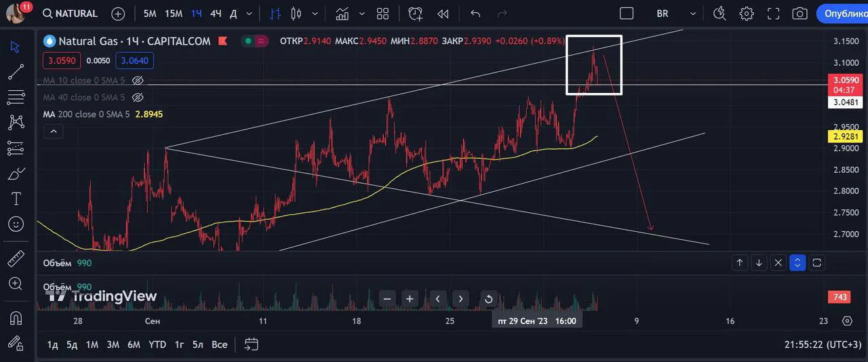
Task: Switch to bars chart type
Action: click(x=275, y=14)
